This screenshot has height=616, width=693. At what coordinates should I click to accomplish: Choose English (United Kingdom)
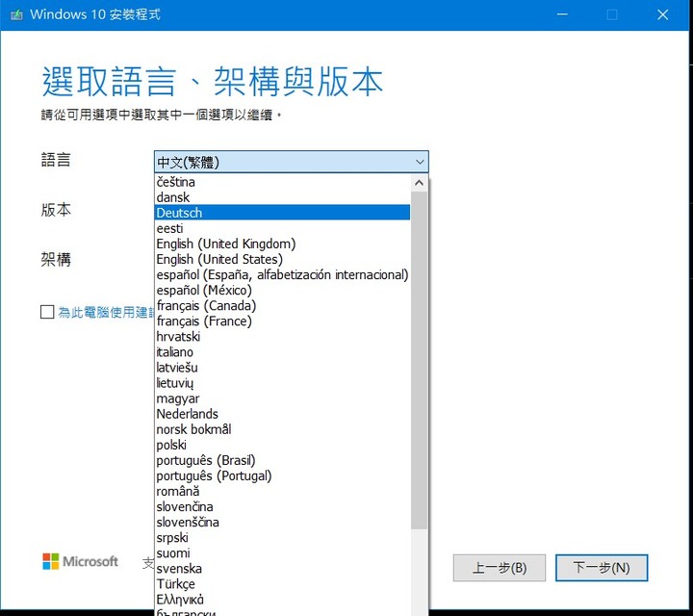[x=283, y=244]
